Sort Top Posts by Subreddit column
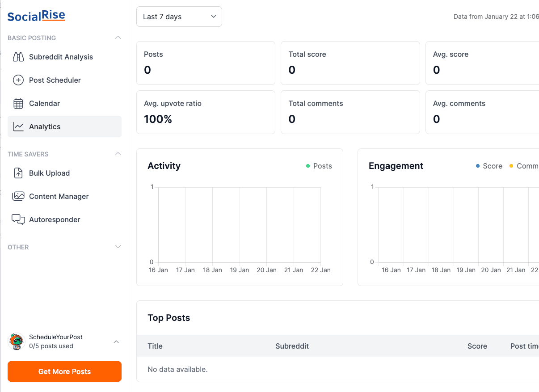 coord(292,346)
